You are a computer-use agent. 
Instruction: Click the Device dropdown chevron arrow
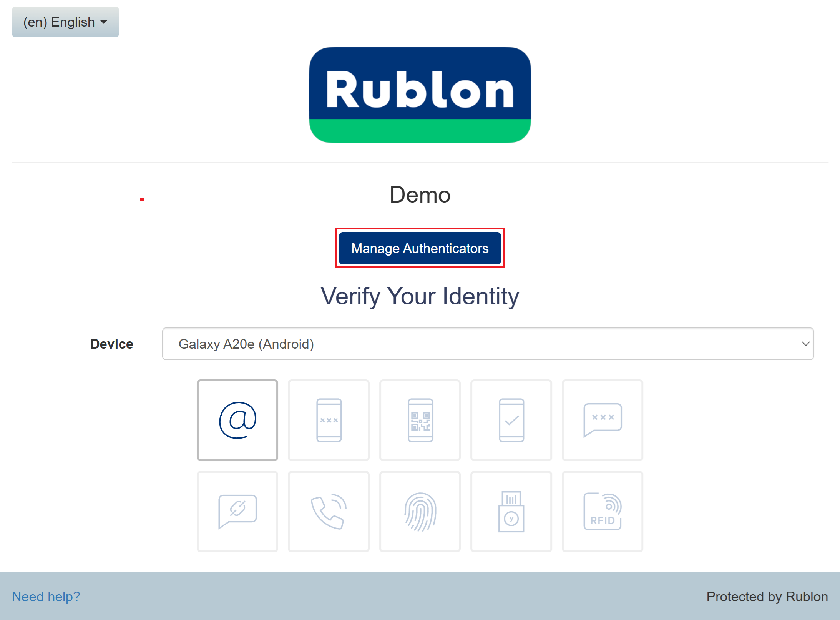805,344
